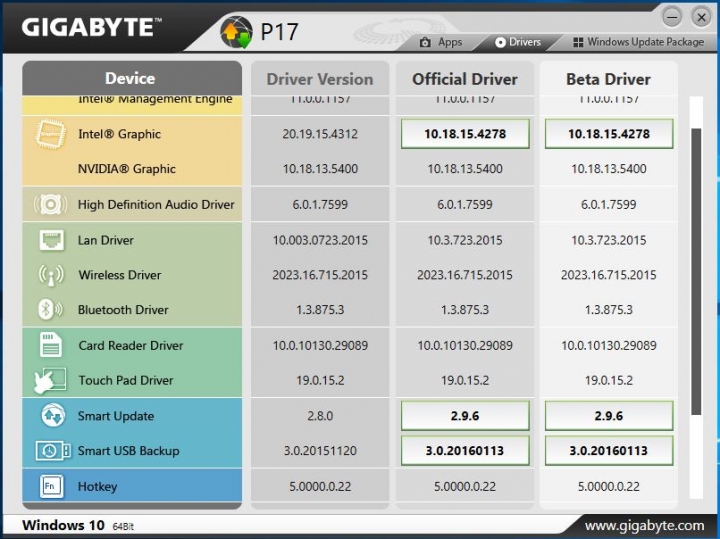Close the Smart Update window
The height and width of the screenshot is (539, 720).
(x=701, y=17)
